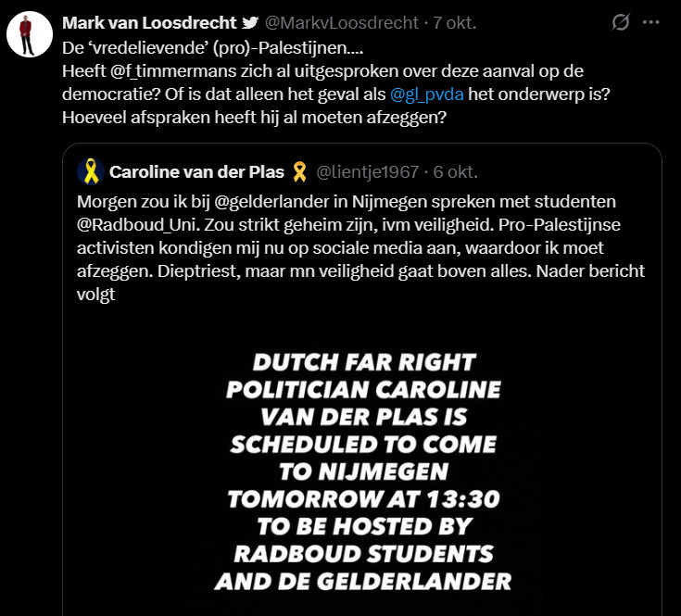Click the first line 'De vredelievende (pro)-Palestijnen'
Screen dimensions: 681x616
point(203,46)
